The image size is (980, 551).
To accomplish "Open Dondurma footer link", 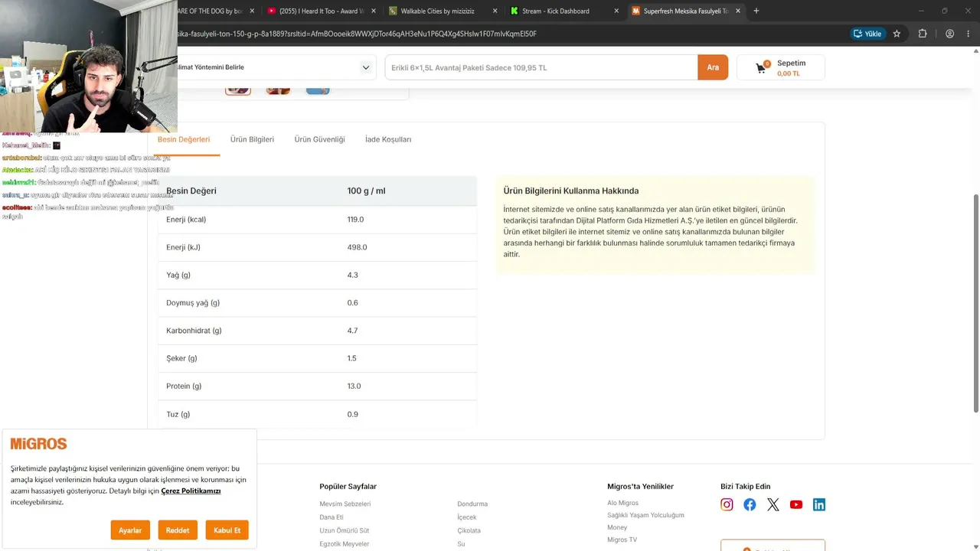I will (x=472, y=504).
